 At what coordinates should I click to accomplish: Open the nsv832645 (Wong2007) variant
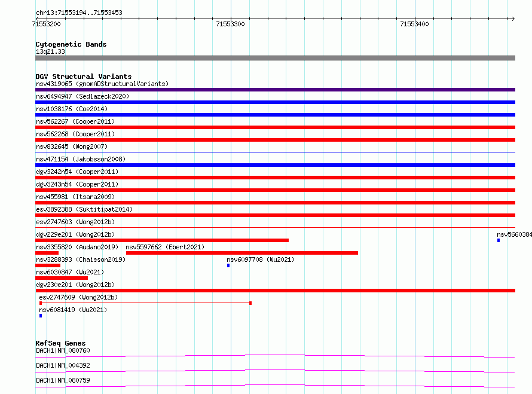pos(72,146)
